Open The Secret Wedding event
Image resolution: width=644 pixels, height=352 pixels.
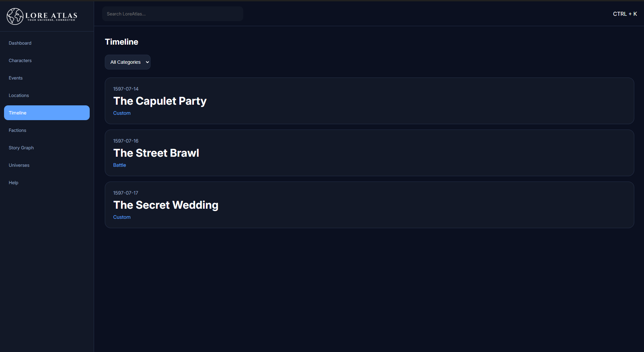pos(166,205)
